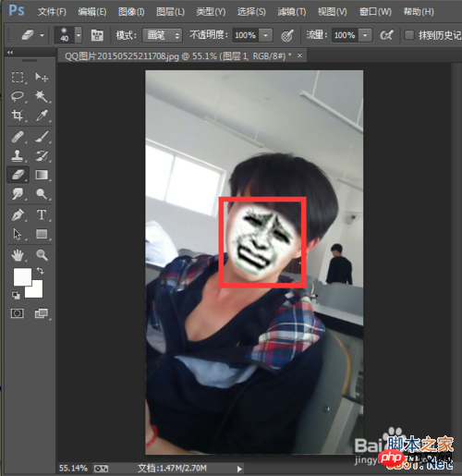Select the Dodge tool
The height and width of the screenshot is (476, 462).
[42, 194]
